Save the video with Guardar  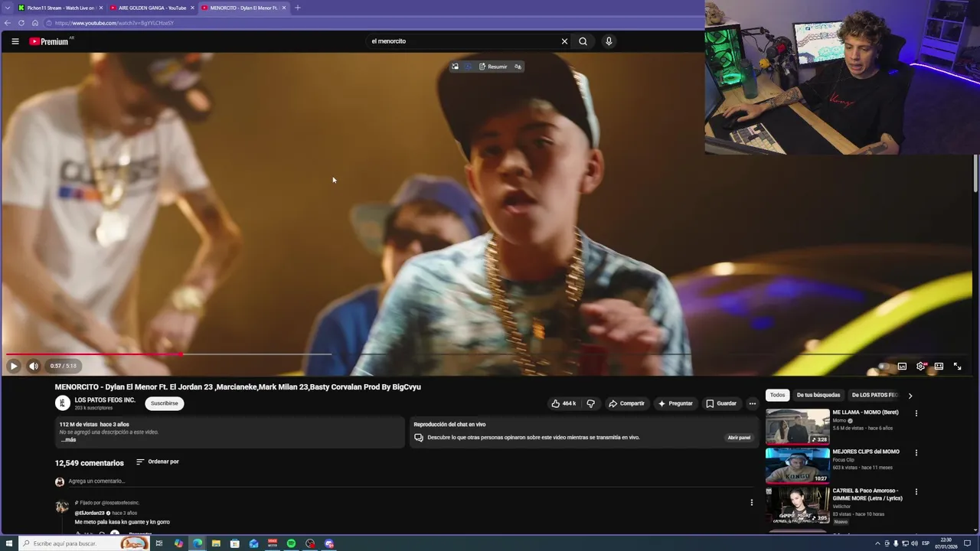point(721,403)
